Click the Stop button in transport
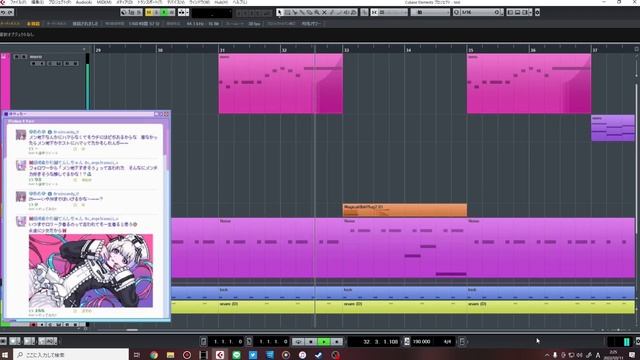 [311, 342]
